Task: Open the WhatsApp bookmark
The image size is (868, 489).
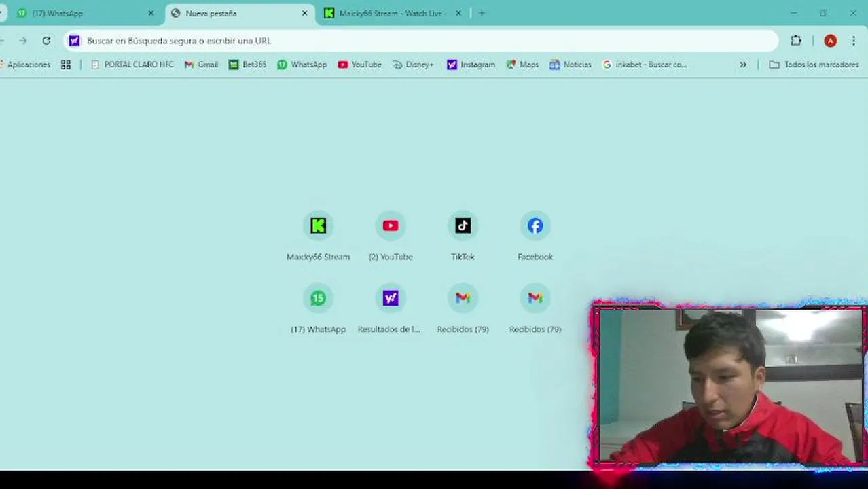Action: point(302,65)
